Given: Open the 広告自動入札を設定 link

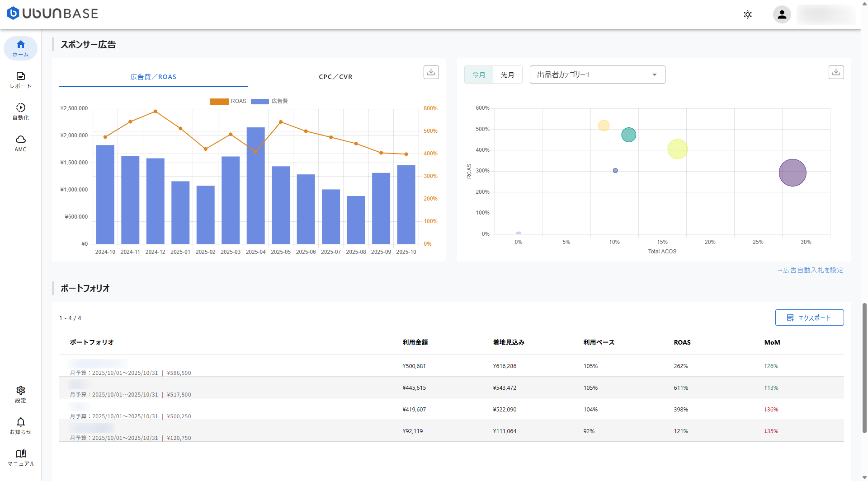Looking at the screenshot, I should (810, 270).
